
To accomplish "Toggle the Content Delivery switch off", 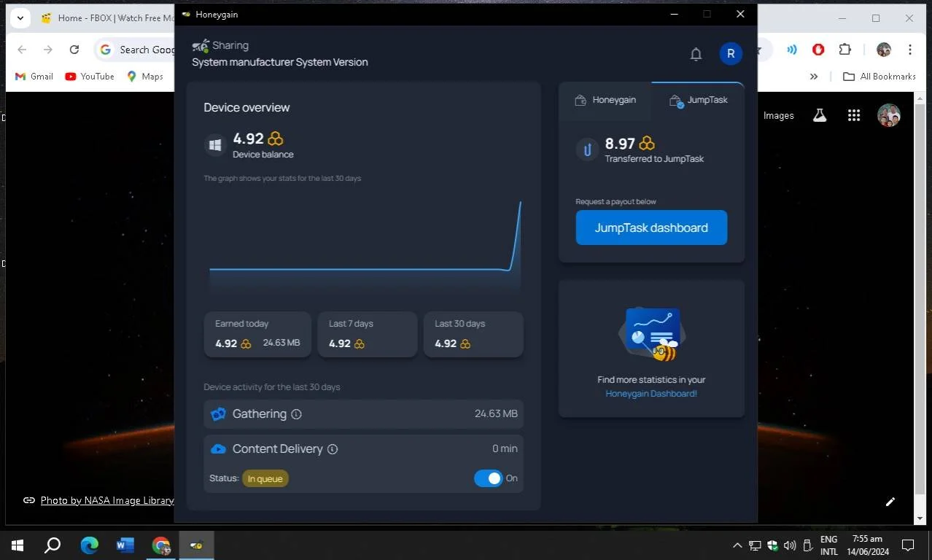I will point(488,478).
